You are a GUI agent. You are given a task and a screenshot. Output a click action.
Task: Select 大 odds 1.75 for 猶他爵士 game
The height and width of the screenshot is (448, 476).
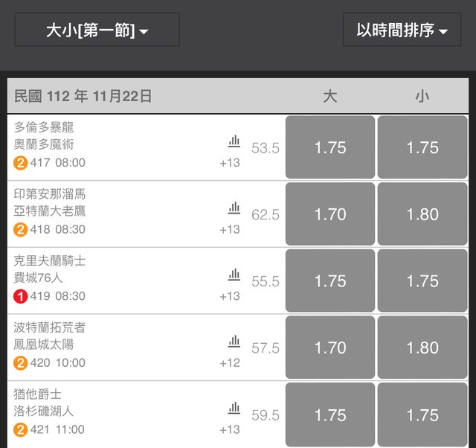click(330, 415)
